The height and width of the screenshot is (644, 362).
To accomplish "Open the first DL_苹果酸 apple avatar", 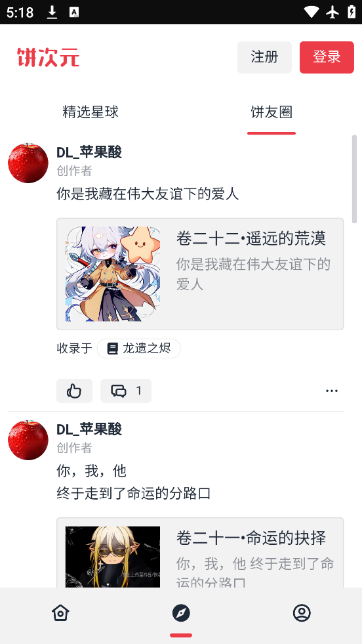I will 28,163.
